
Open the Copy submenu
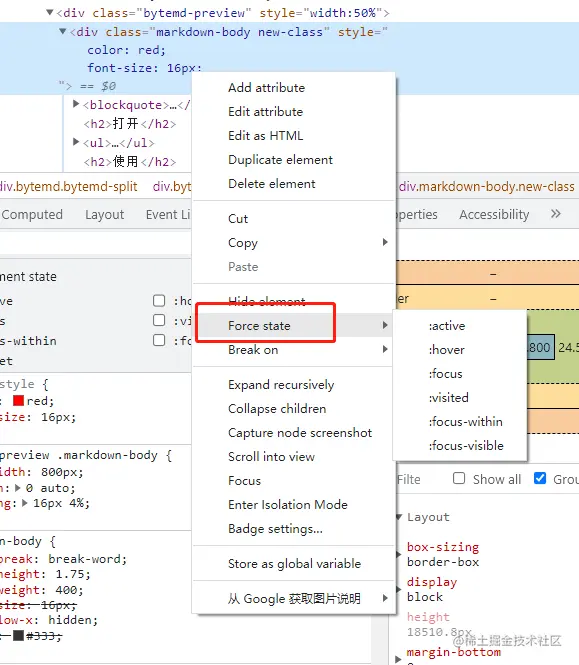pyautogui.click(x=294, y=243)
